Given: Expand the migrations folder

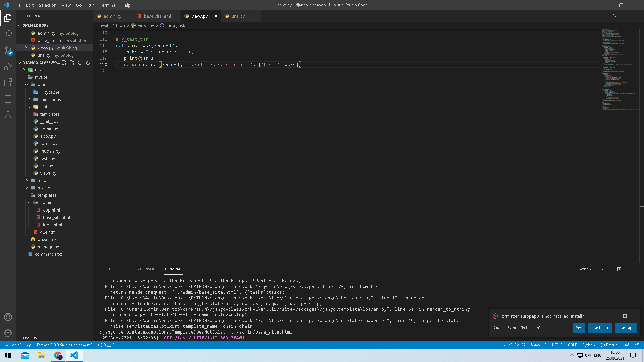Looking at the screenshot, I should [50, 100].
